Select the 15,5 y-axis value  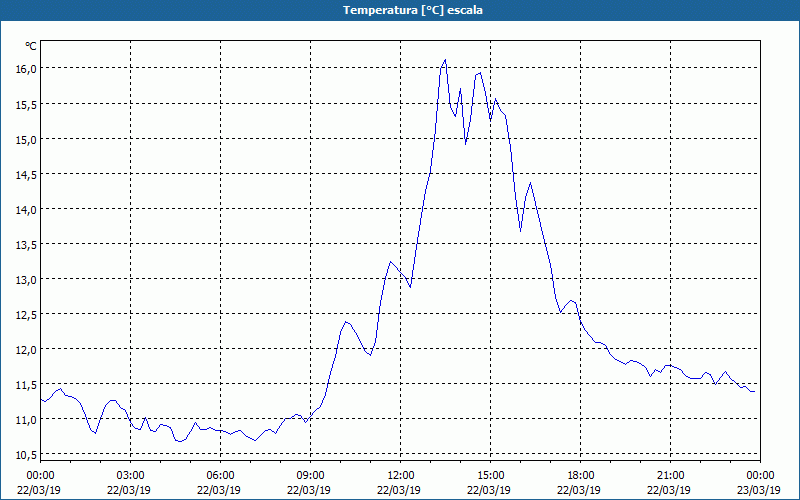(x=26, y=104)
